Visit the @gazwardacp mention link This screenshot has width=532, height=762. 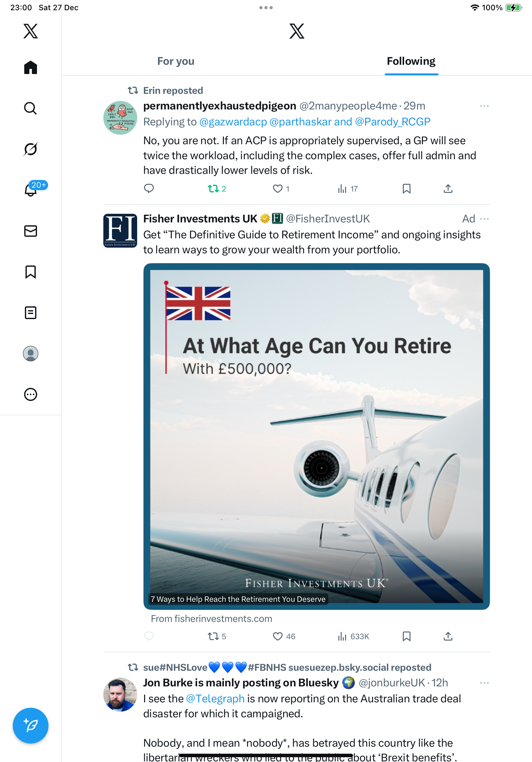[233, 122]
